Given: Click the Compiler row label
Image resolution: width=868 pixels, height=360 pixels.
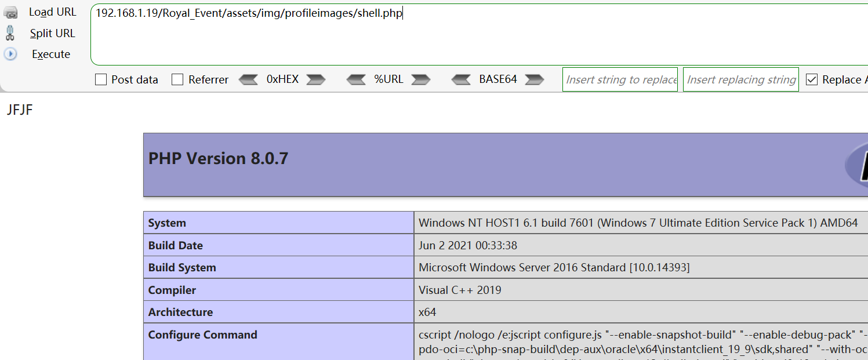Looking at the screenshot, I should pos(172,290).
